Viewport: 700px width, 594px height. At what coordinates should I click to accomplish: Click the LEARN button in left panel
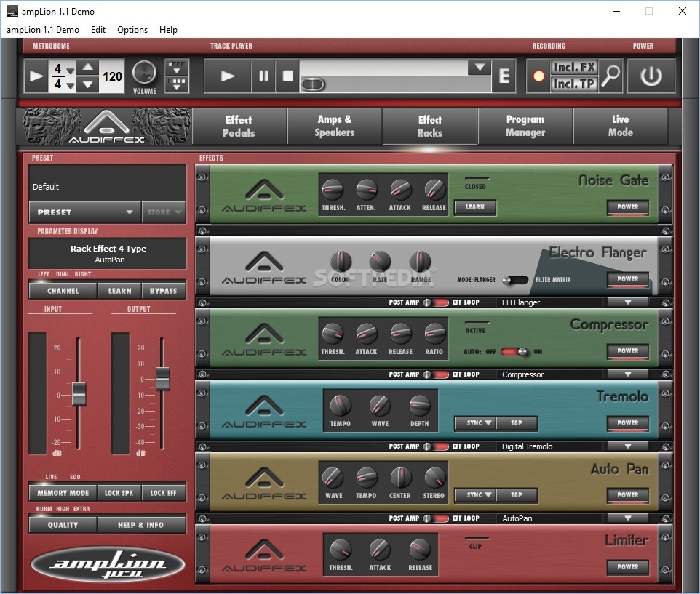click(x=119, y=291)
